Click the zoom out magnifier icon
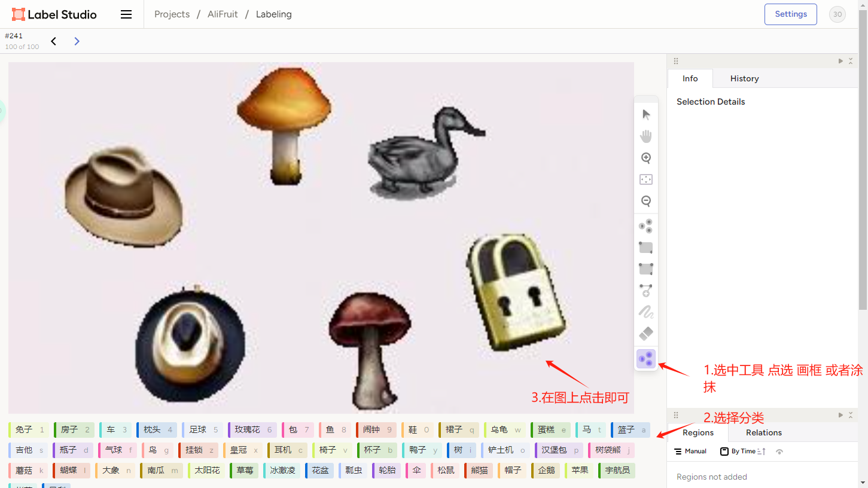The height and width of the screenshot is (488, 868). (646, 201)
